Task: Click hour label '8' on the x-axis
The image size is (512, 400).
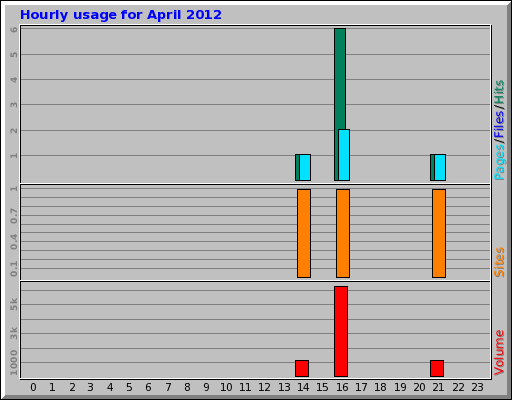Action: coord(187,387)
